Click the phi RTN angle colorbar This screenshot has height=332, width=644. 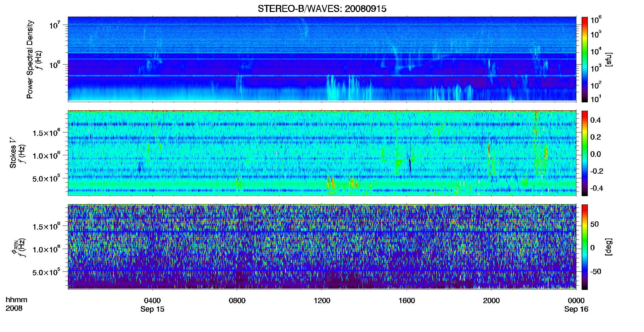coord(584,247)
